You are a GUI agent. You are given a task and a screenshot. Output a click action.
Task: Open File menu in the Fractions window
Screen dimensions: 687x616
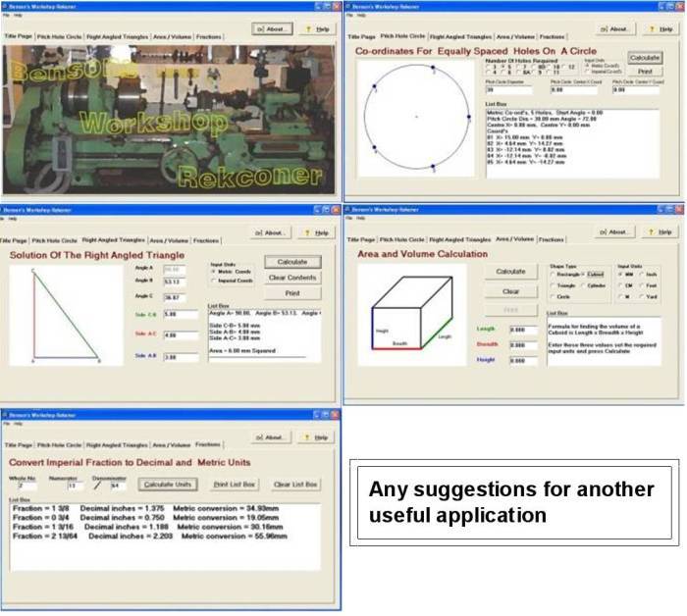click(6, 424)
